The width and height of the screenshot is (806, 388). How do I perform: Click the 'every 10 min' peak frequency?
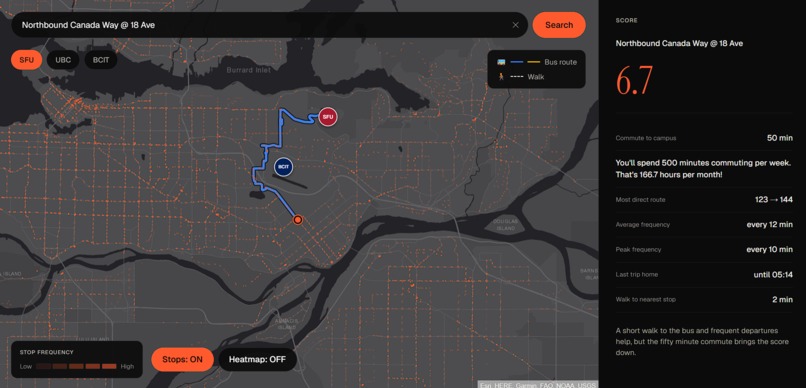[770, 249]
